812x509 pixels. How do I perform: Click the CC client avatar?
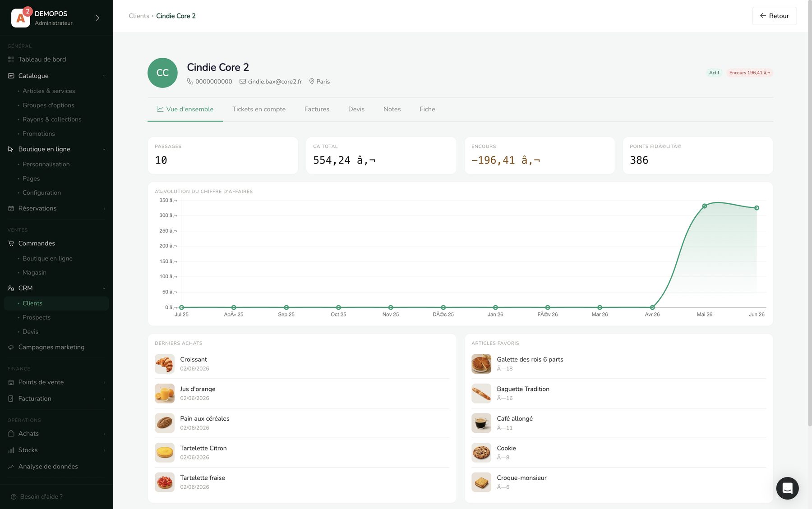(162, 73)
